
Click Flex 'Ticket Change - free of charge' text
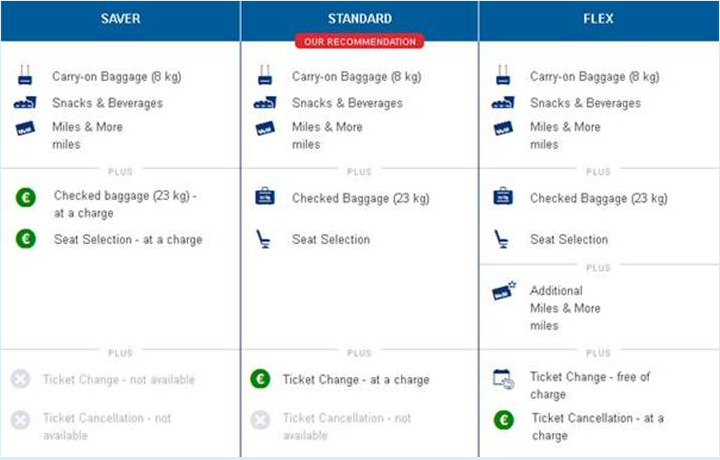[x=590, y=386]
